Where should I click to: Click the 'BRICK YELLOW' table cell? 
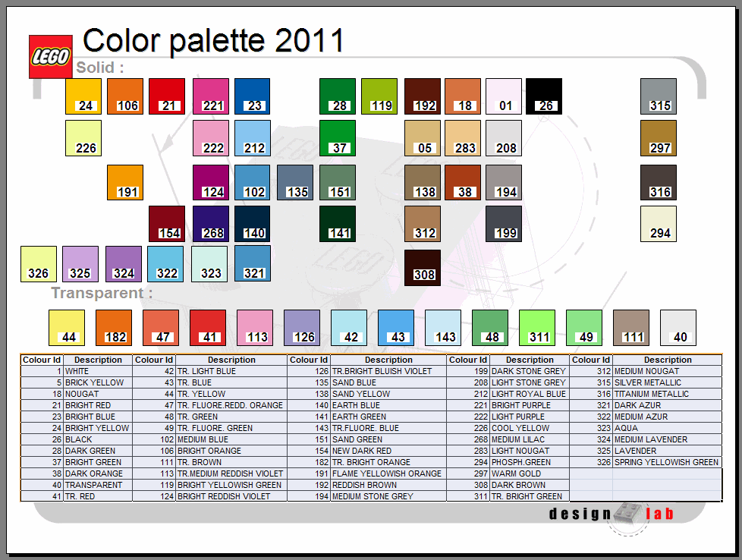coord(98,382)
